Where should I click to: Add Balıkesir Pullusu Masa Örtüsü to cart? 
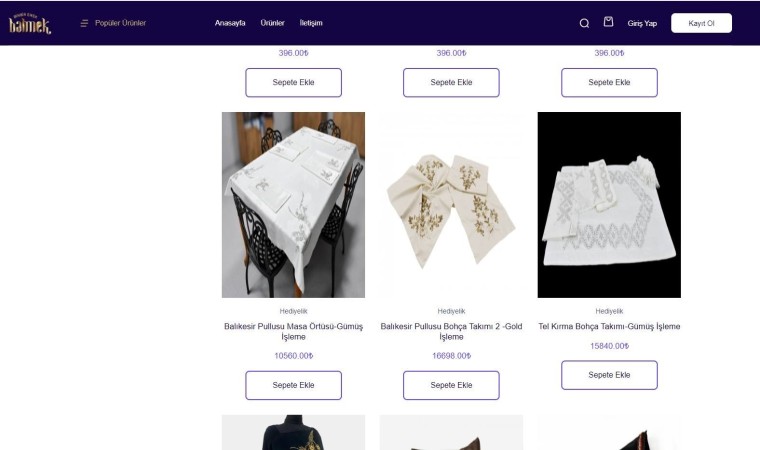click(x=293, y=385)
